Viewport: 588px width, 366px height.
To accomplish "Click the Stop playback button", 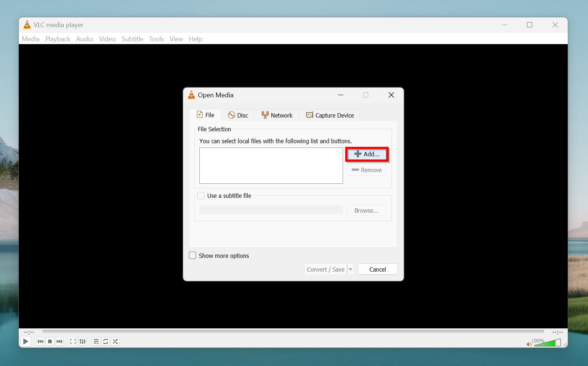I will [50, 341].
